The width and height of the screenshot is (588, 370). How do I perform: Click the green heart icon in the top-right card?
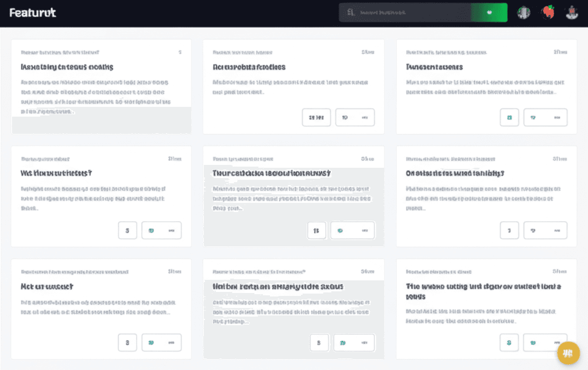tap(533, 117)
